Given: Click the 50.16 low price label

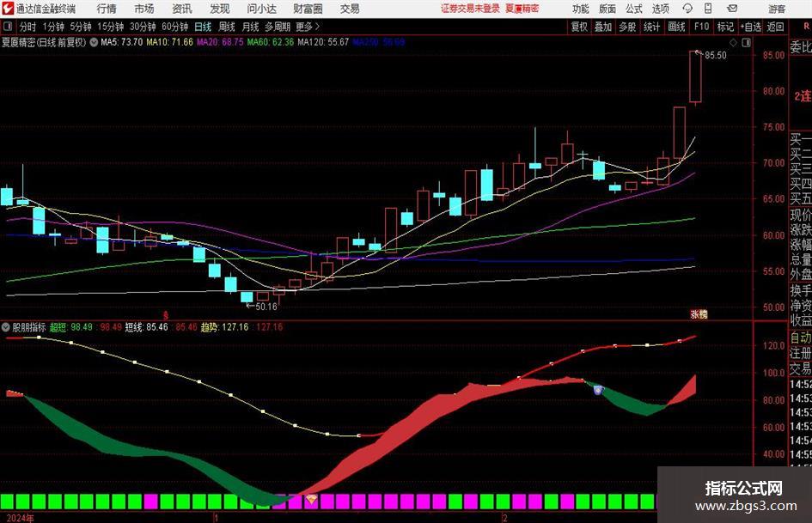Looking at the screenshot, I should pyautogui.click(x=266, y=307).
